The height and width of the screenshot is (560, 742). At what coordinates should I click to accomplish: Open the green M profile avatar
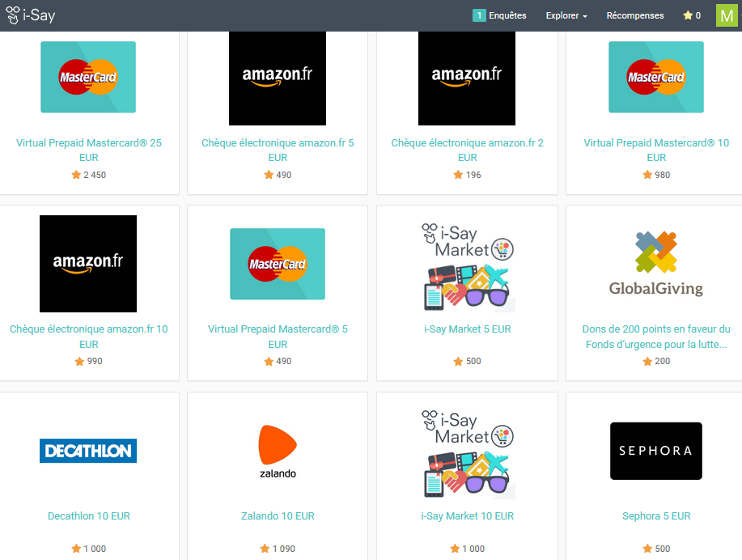point(727,15)
